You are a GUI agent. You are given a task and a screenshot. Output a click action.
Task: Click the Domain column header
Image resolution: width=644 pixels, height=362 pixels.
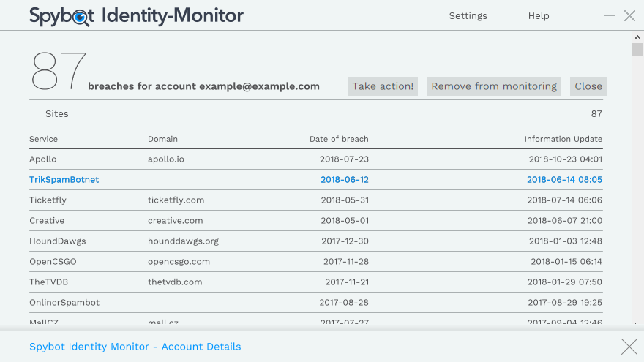tap(162, 139)
